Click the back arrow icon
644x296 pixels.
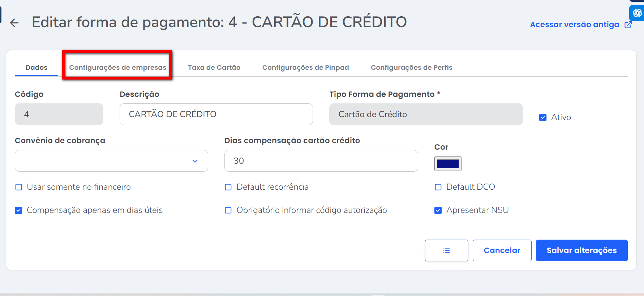14,23
